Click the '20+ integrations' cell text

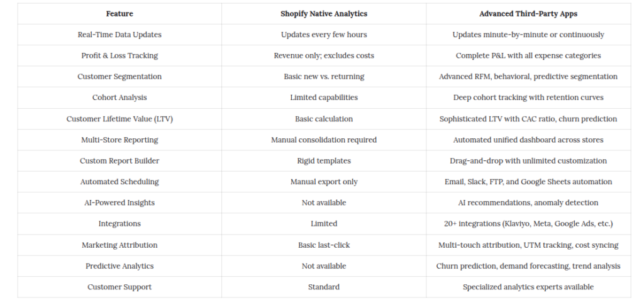tap(528, 223)
